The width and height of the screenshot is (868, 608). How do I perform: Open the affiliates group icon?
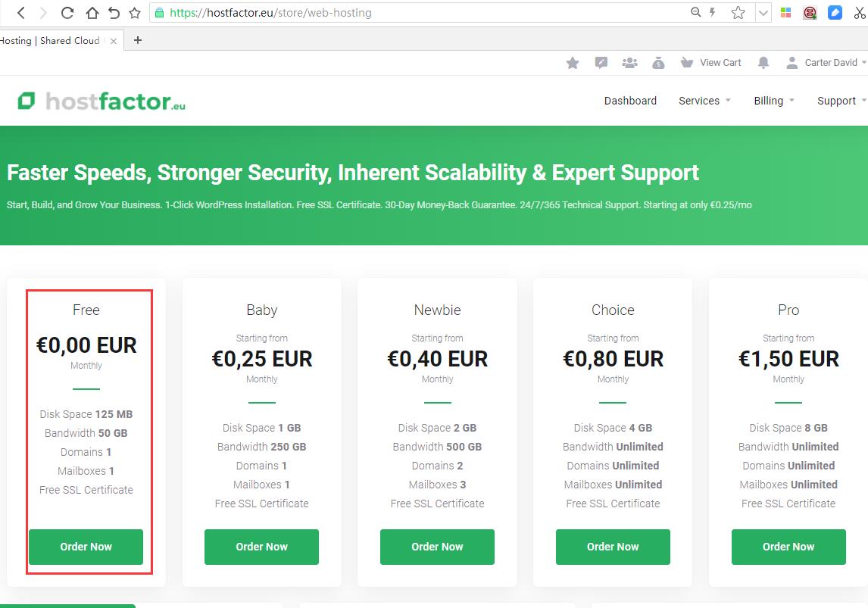(629, 63)
